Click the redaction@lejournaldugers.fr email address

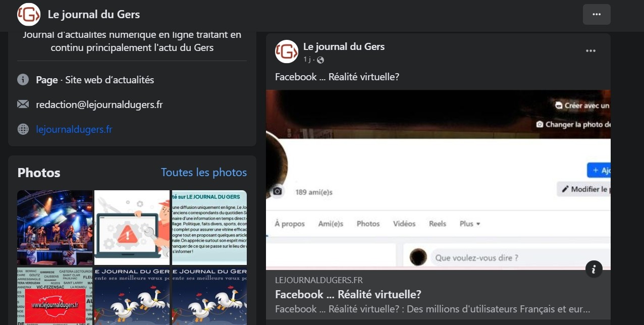point(99,104)
